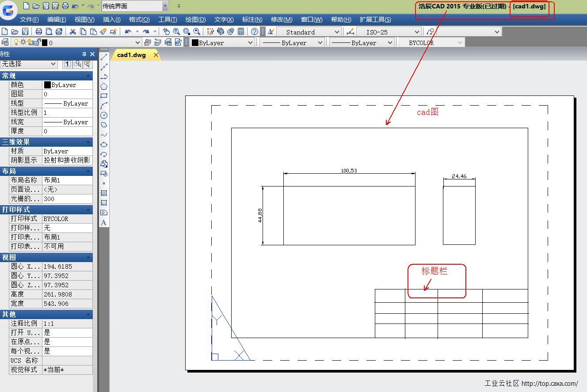This screenshot has width=587, height=392.
Task: Select the Line tool in draw toolbar
Action: coord(104,57)
